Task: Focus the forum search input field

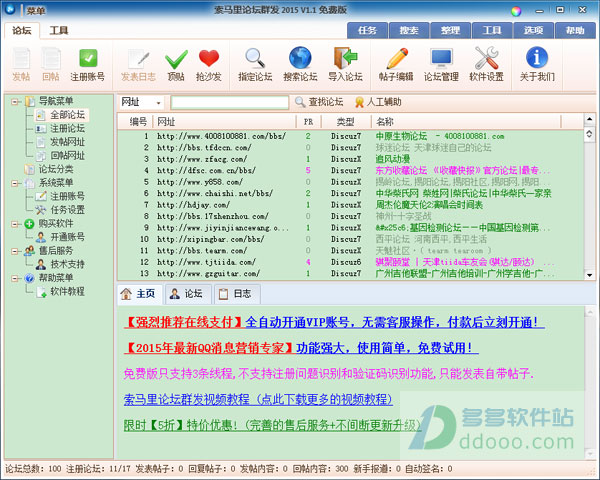Action: (230, 102)
